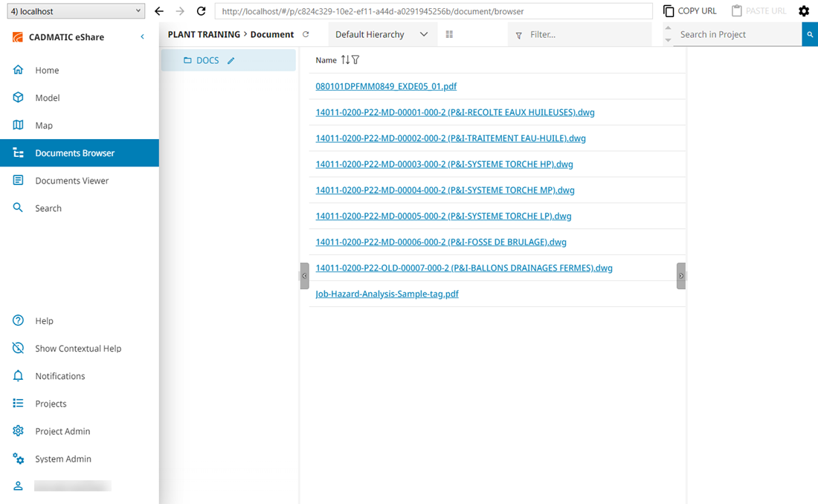Screen dimensions: 818x504
Task: Click PASTE URL button
Action: tap(759, 11)
